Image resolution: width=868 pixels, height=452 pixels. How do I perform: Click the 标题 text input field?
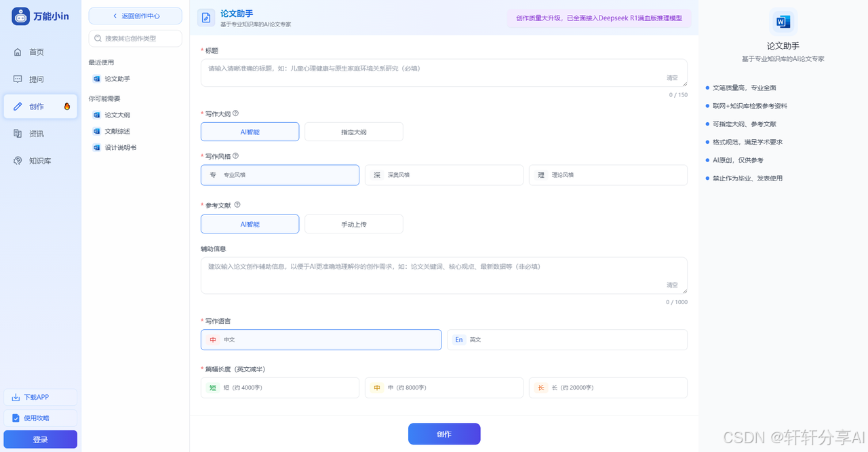(444, 73)
